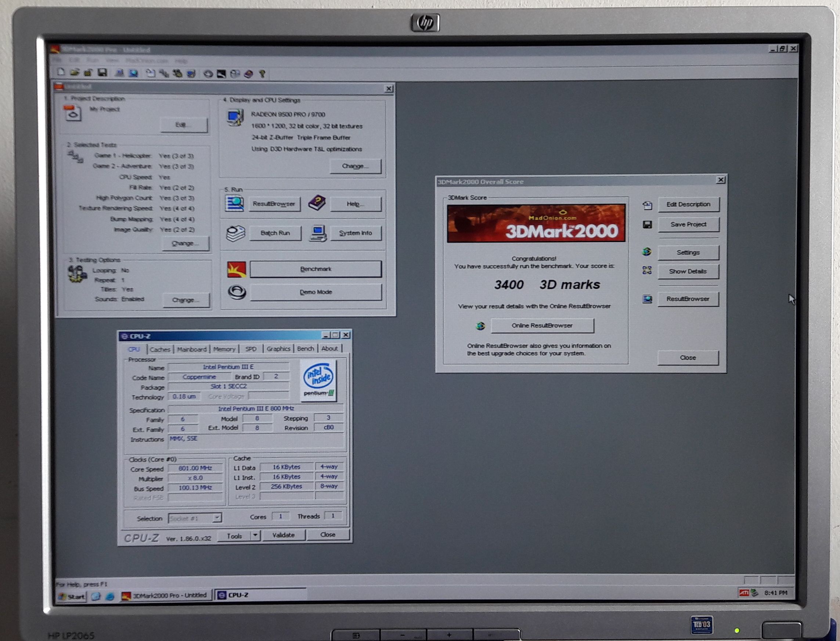Image resolution: width=840 pixels, height=641 pixels.
Task: Switch to the About tab in CPU-Z
Action: 329,348
